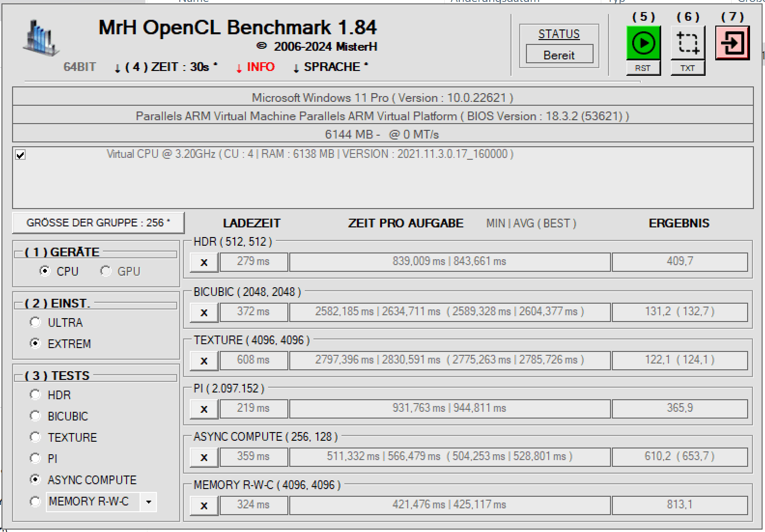Select the GPU device radio button

105,271
